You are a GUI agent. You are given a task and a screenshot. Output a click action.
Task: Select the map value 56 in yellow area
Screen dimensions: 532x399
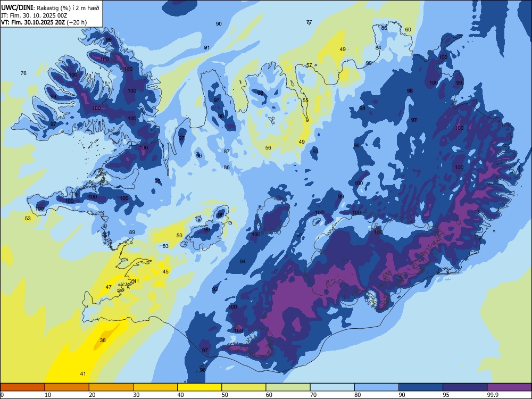tap(268, 147)
